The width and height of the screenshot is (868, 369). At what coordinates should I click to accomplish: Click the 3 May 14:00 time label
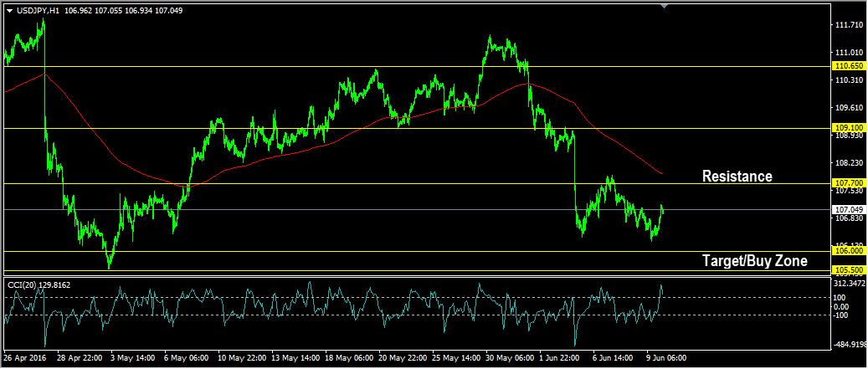click(x=133, y=358)
